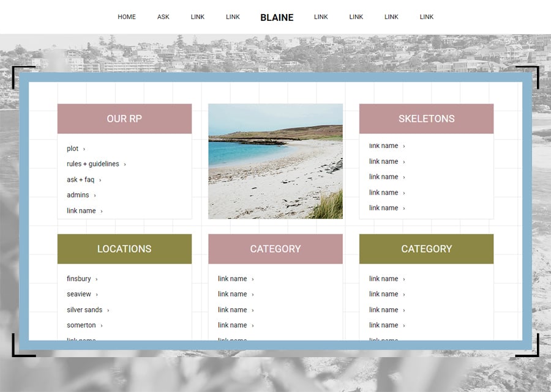551x392 pixels.
Task: Open the silver sands location link
Action: point(84,310)
